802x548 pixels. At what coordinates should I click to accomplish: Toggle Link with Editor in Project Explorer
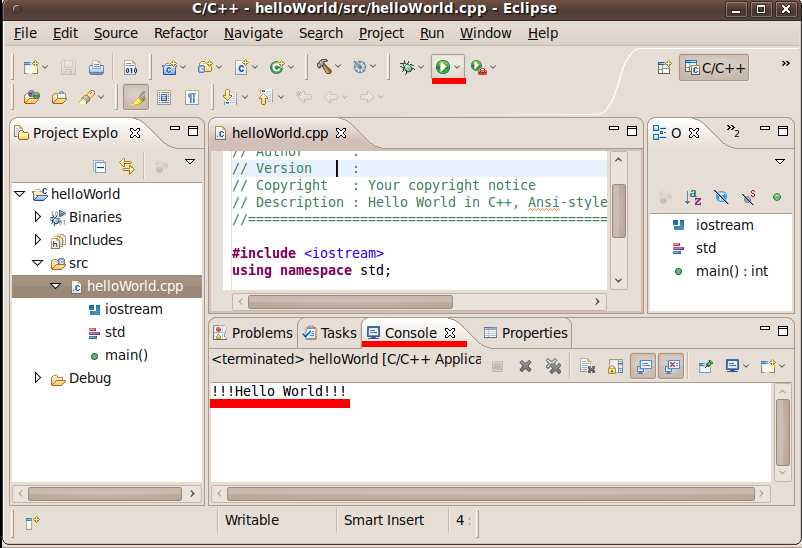coord(127,166)
